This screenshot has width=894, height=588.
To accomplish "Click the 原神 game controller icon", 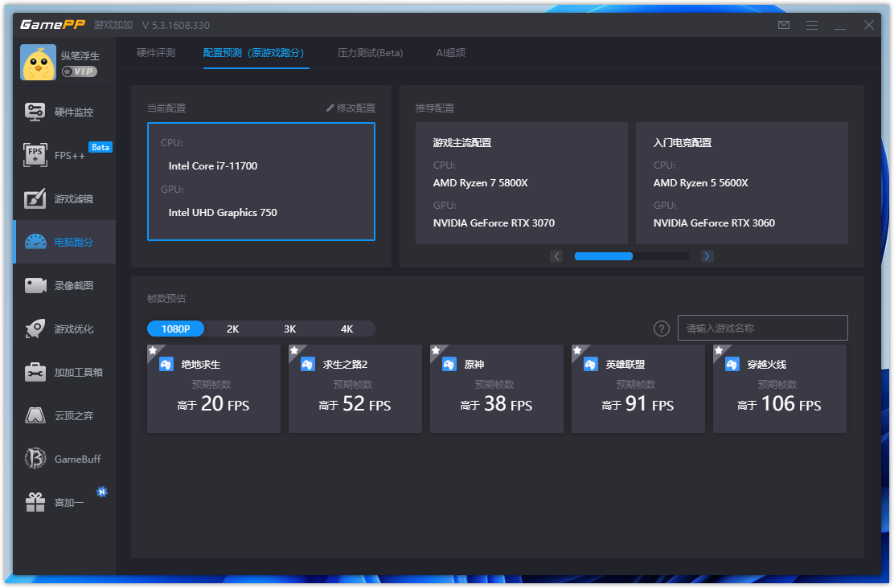I will tap(449, 364).
